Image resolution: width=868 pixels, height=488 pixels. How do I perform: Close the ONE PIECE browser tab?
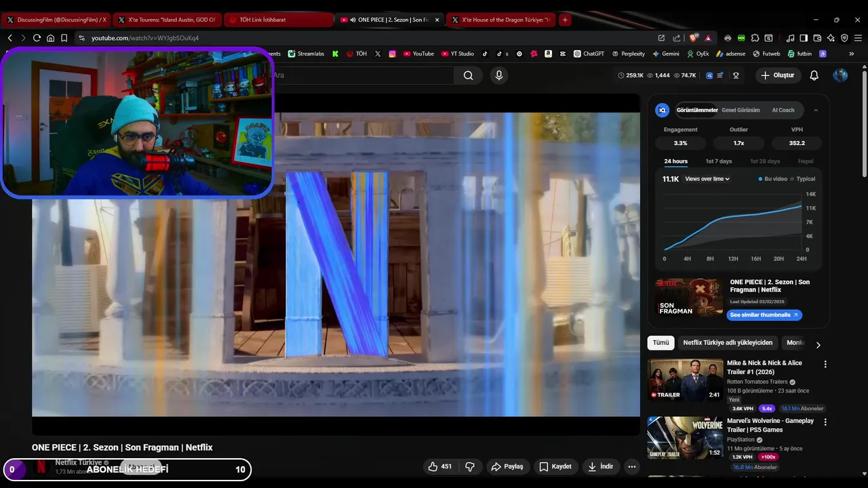(x=437, y=20)
